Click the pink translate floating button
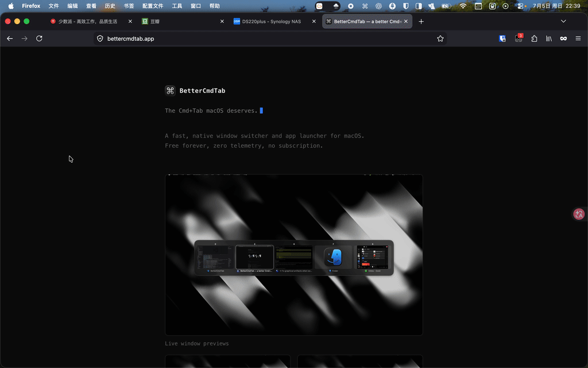 [x=579, y=214]
